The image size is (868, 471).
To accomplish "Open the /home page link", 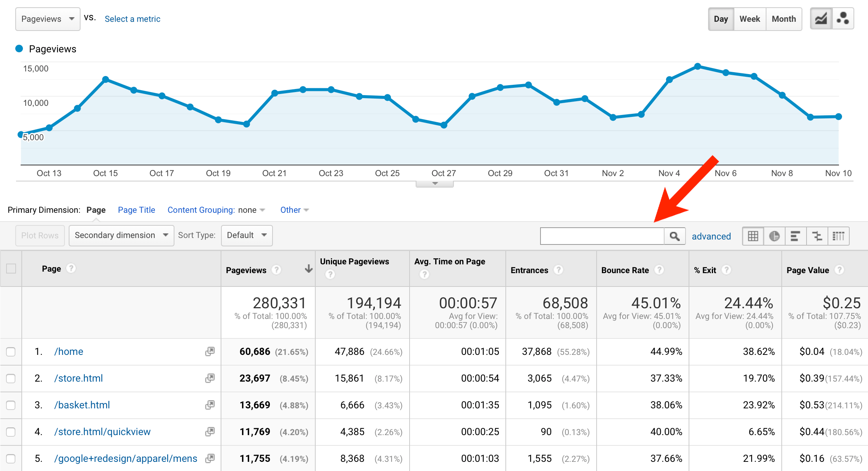I will click(x=69, y=351).
